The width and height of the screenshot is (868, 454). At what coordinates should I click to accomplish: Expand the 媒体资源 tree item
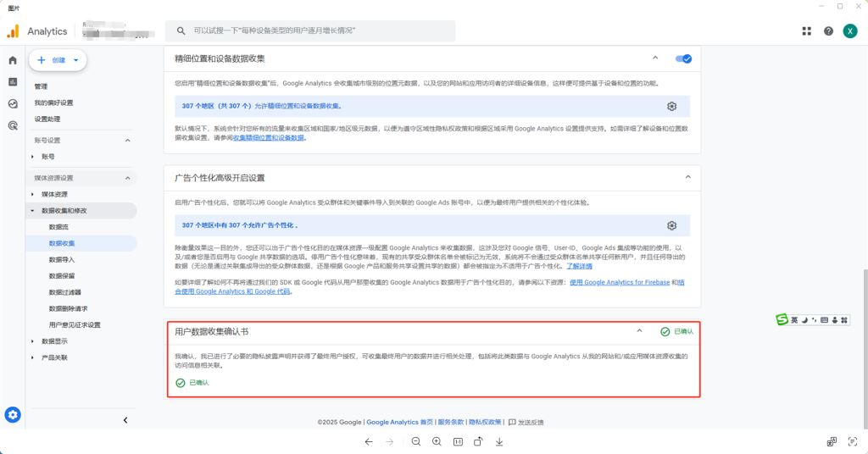(x=32, y=195)
